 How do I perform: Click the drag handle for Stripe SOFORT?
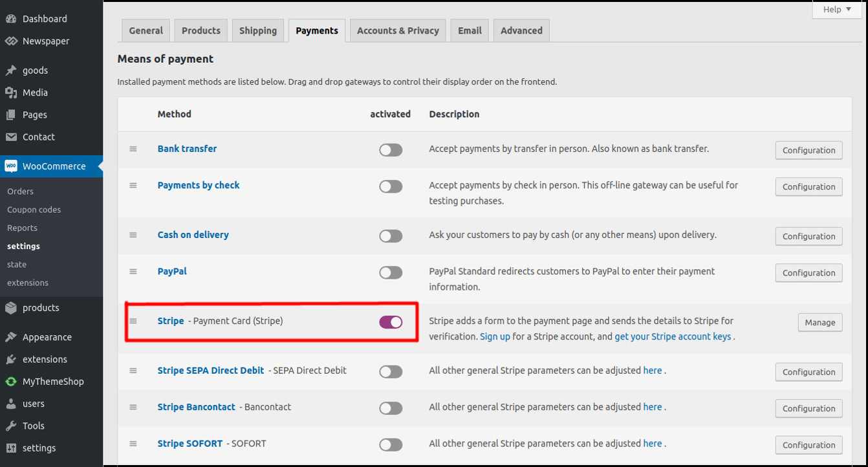coord(133,444)
